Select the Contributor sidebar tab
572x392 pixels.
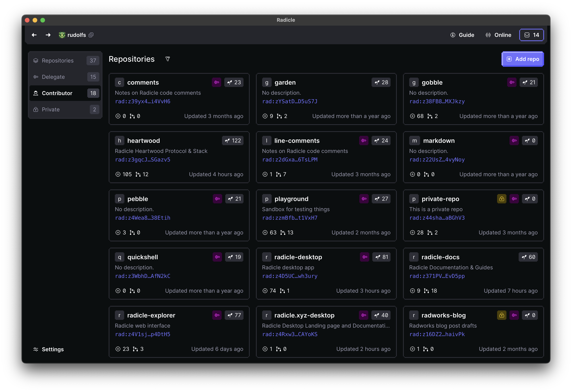[65, 93]
